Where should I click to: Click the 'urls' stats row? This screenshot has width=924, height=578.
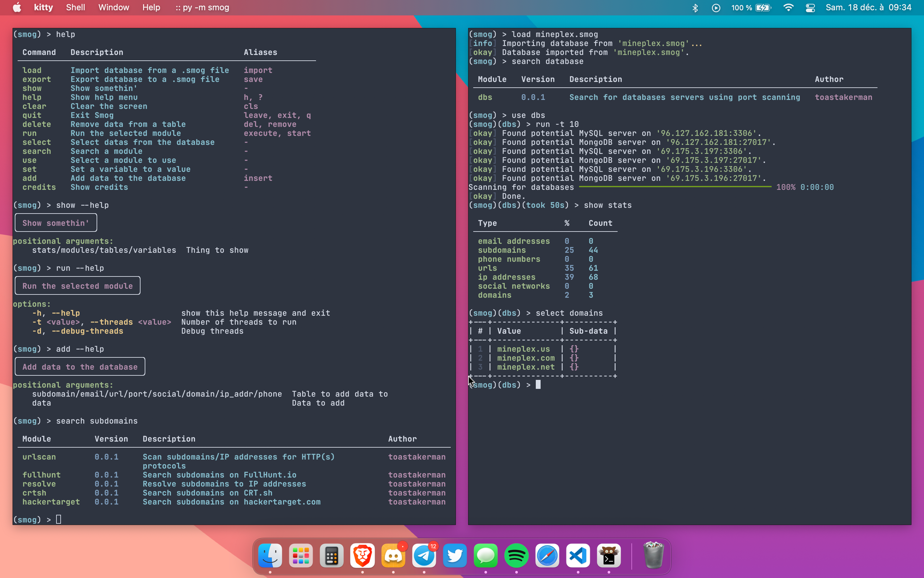[x=538, y=268]
